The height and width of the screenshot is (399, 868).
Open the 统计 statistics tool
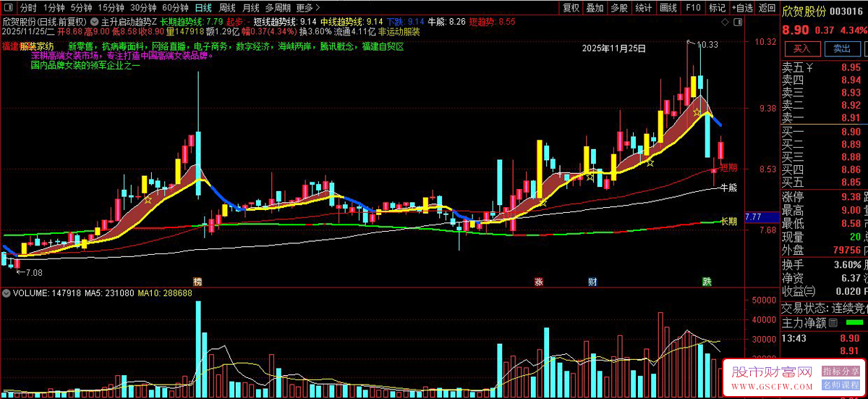643,8
